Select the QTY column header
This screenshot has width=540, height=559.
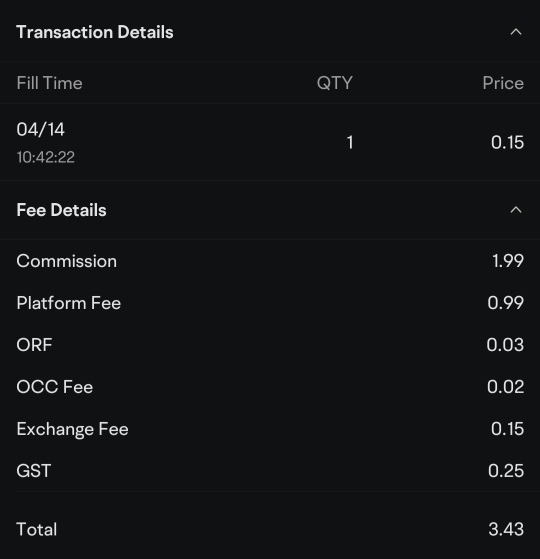coord(335,83)
